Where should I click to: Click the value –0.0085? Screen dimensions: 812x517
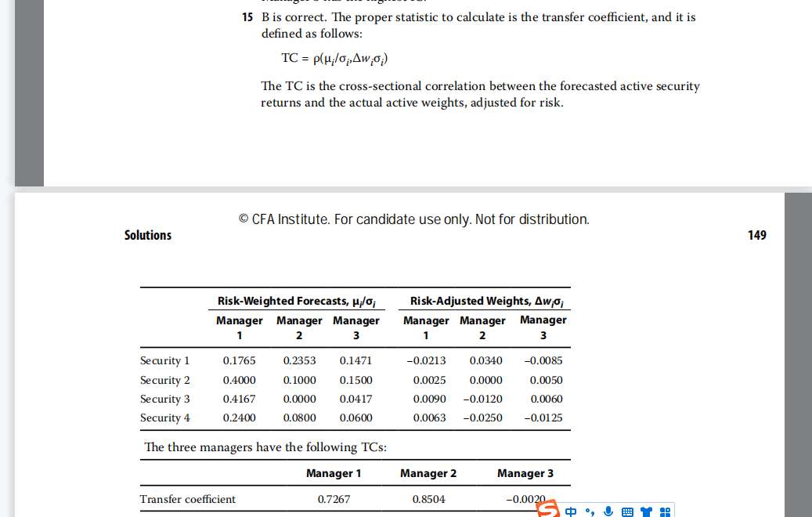click(543, 360)
